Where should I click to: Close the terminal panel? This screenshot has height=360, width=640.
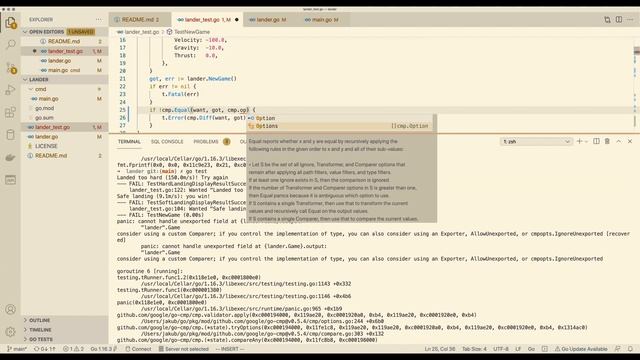(x=630, y=141)
